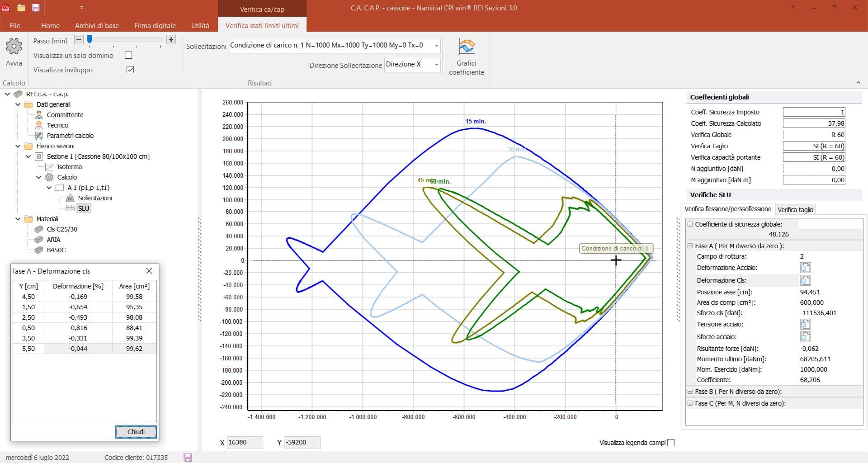This screenshot has width=868, height=463.
Task: Click the save icon in title bar
Action: (36, 8)
